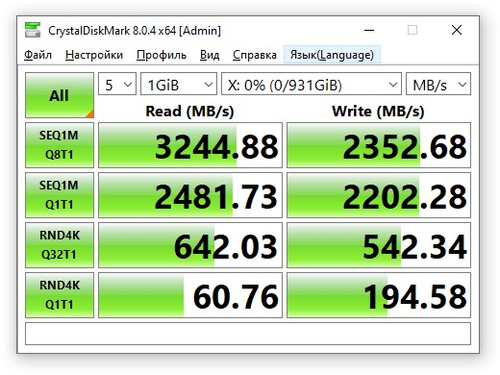Click the RND4K Q1T1 write result 194.58

(379, 295)
